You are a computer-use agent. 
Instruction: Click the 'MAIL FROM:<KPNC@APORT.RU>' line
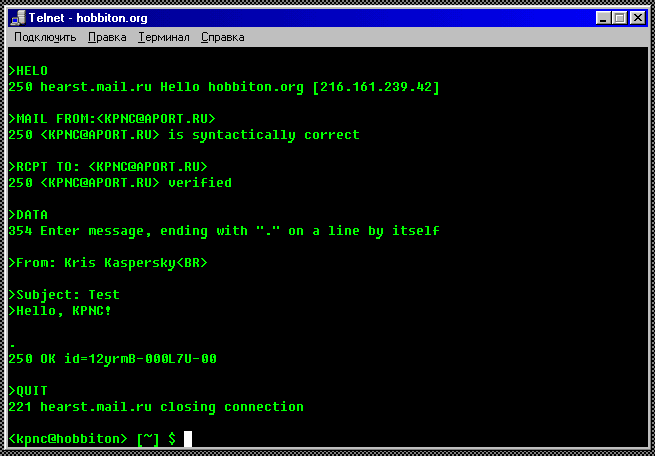point(112,119)
